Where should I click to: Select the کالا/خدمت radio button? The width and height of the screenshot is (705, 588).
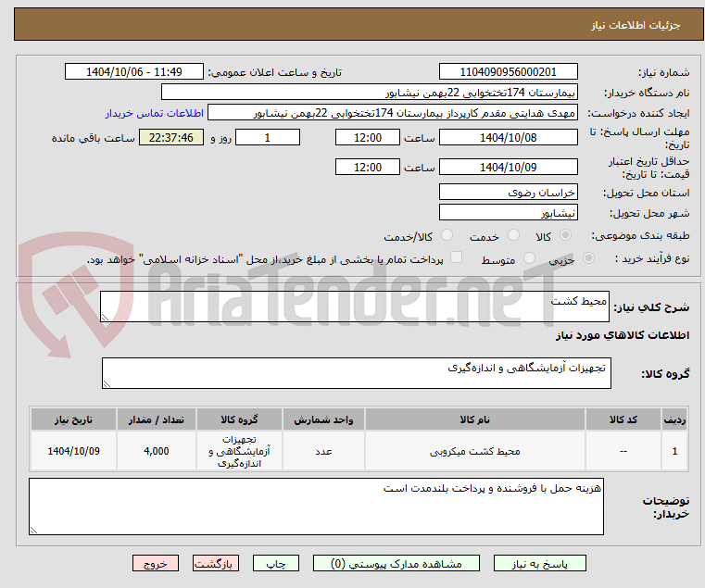(x=447, y=235)
